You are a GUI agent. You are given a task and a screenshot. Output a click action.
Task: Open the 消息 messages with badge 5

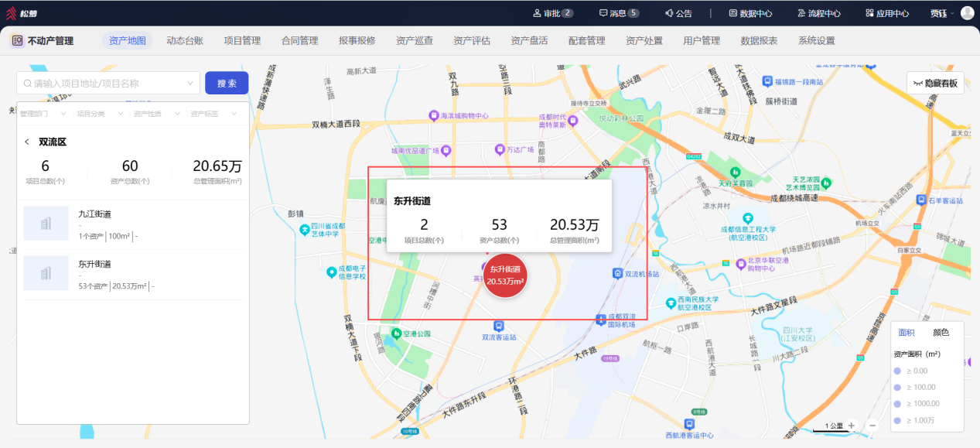[619, 13]
